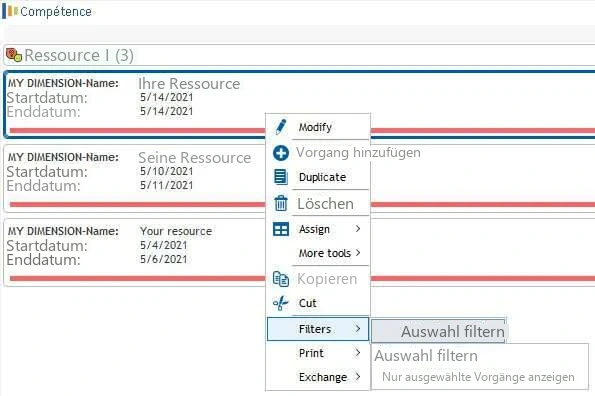Viewport: 595px width, 396px height.
Task: Select the Your resource name
Action: (x=176, y=231)
